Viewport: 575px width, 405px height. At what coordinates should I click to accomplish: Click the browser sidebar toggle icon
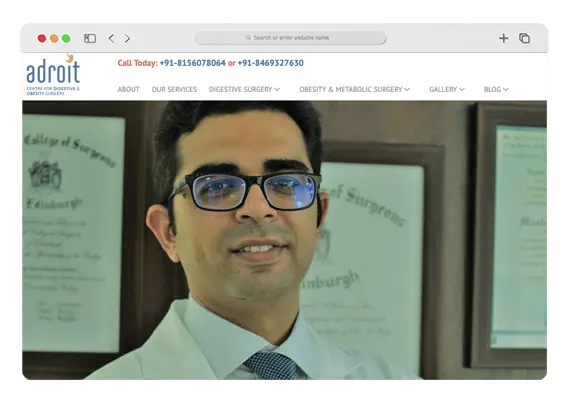90,38
